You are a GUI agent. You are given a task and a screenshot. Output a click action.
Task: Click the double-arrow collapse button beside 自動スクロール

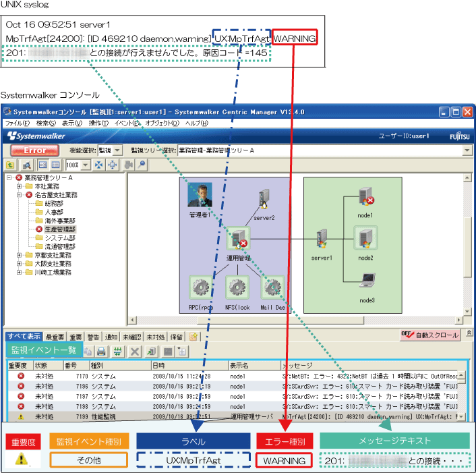(469, 333)
